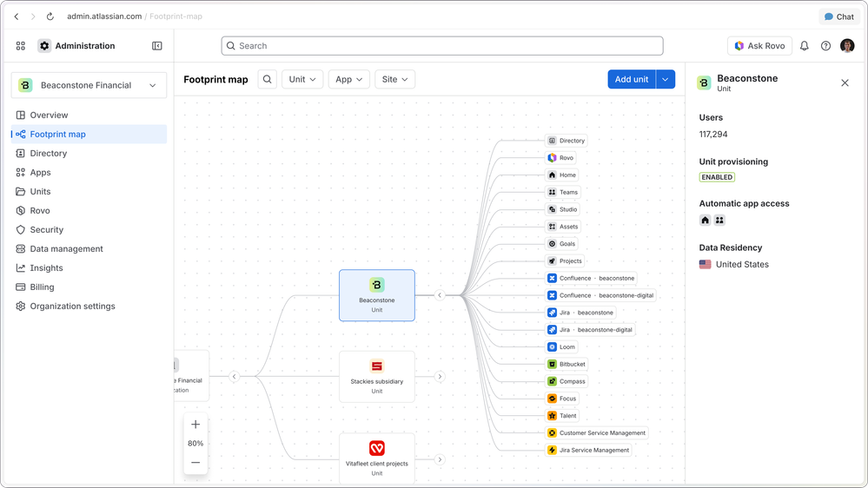The width and height of the screenshot is (868, 488).
Task: Click the footprint map search magnifier icon
Action: (x=268, y=79)
